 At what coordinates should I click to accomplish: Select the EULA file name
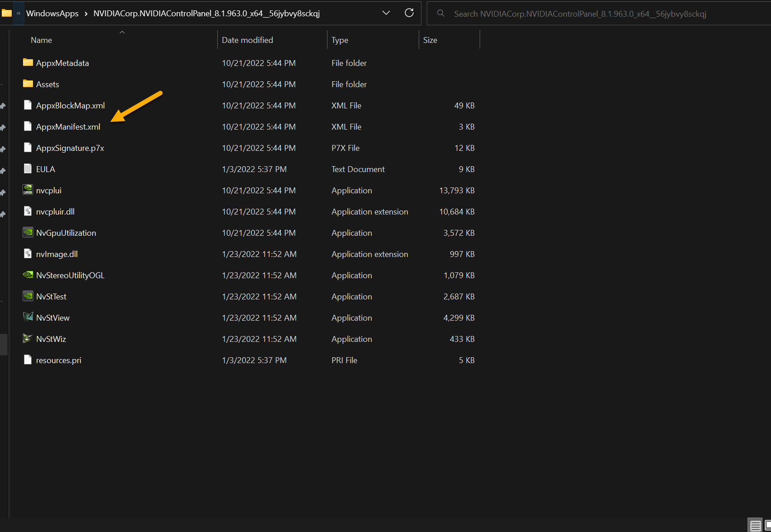46,169
